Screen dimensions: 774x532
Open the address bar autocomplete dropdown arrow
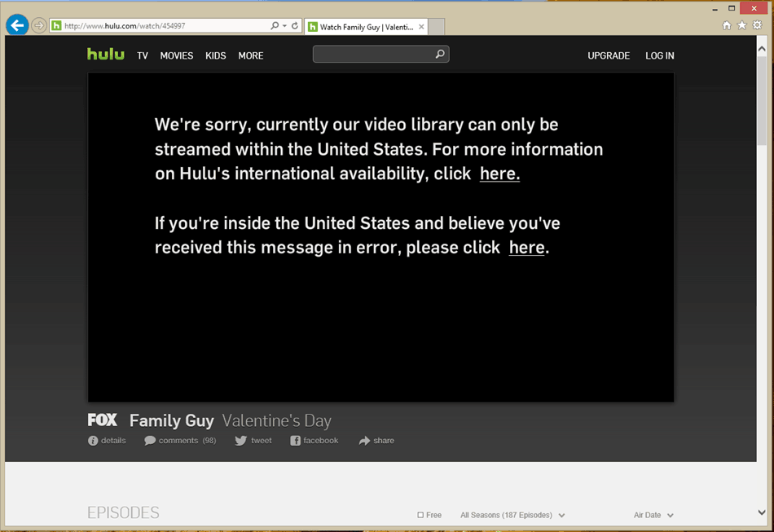point(285,25)
